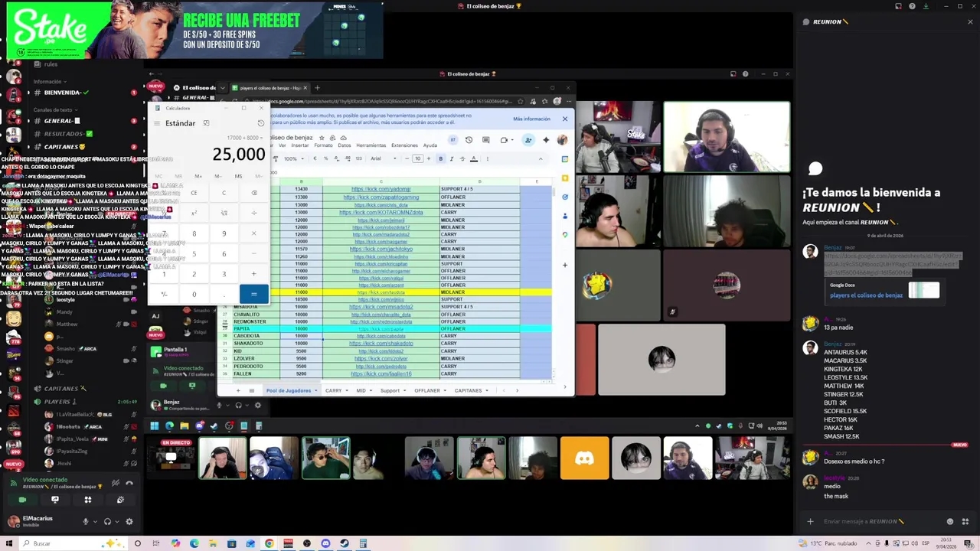This screenshot has width=980, height=551.
Task: Join the PLAYERS voice channel
Action: click(x=57, y=402)
